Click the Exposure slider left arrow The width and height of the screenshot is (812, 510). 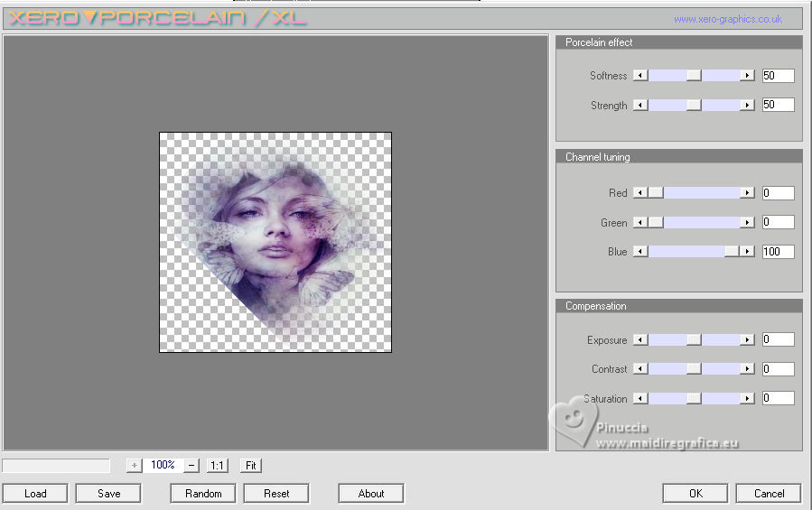640,340
